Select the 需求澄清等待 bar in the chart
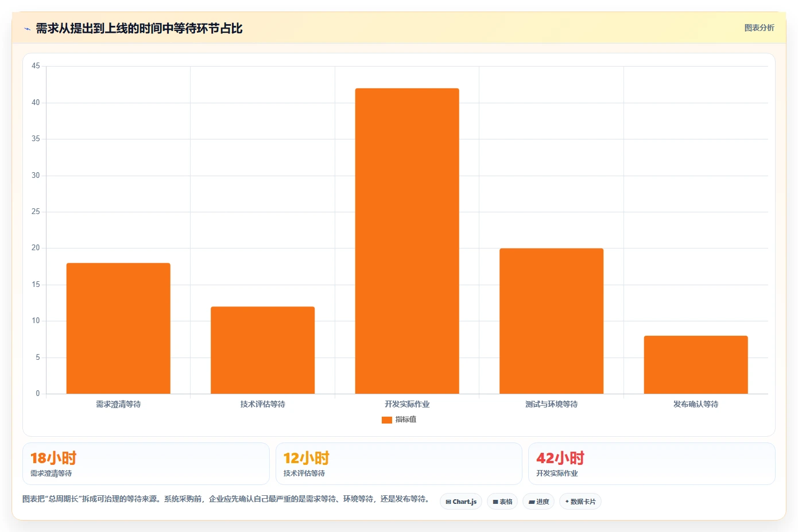 click(x=118, y=328)
